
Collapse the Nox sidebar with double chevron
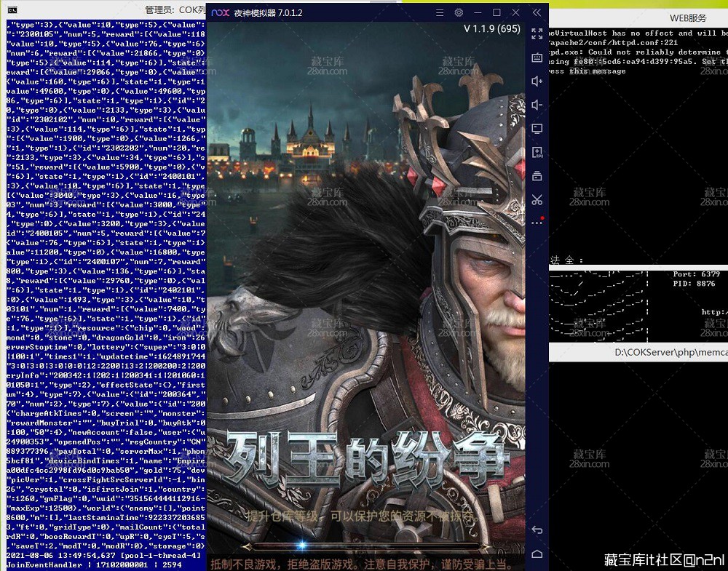(x=537, y=12)
